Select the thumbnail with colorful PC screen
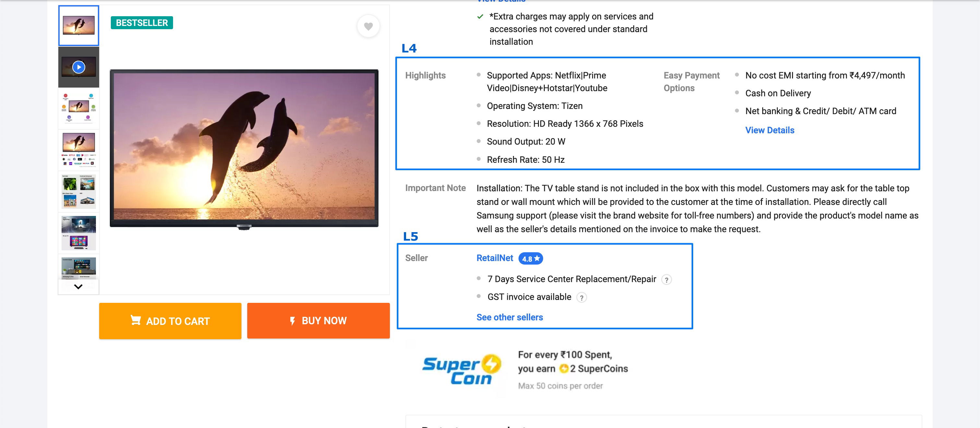 click(79, 232)
